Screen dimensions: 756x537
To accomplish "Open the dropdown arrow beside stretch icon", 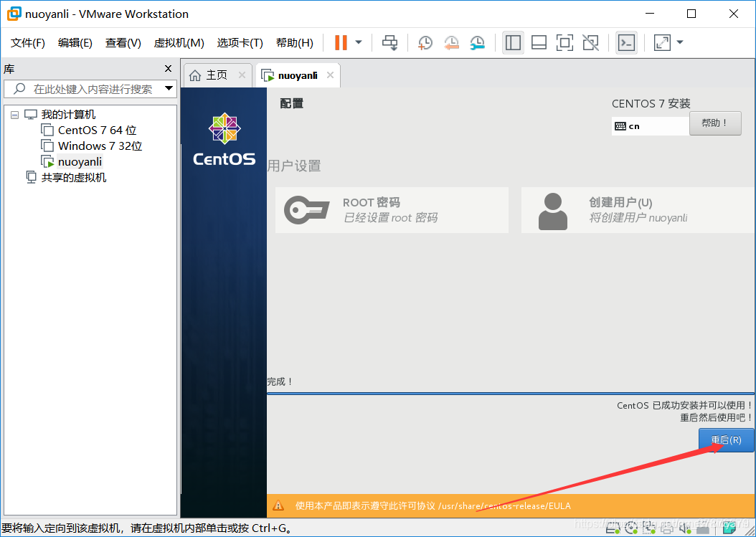I will [x=680, y=42].
